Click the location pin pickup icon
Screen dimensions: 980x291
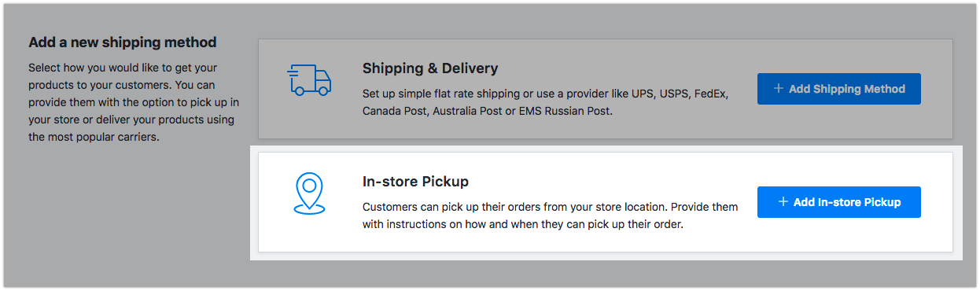(x=309, y=193)
